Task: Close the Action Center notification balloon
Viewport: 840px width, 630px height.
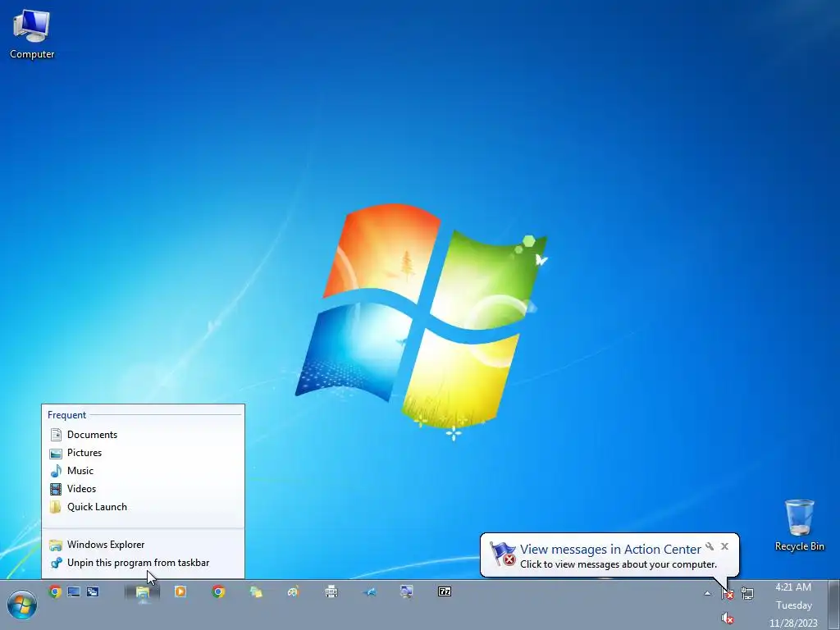Action: tap(725, 546)
